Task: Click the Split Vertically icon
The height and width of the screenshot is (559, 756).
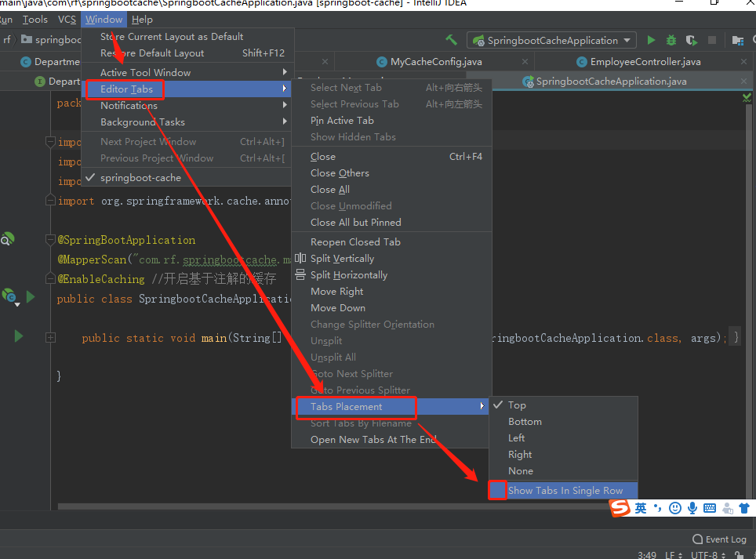Action: click(300, 258)
